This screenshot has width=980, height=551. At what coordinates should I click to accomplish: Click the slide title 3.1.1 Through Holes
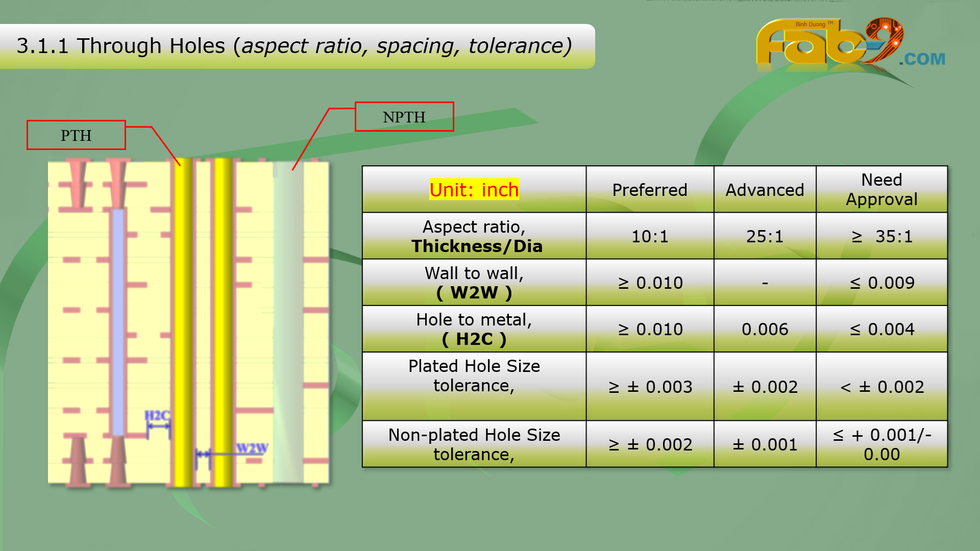[294, 46]
